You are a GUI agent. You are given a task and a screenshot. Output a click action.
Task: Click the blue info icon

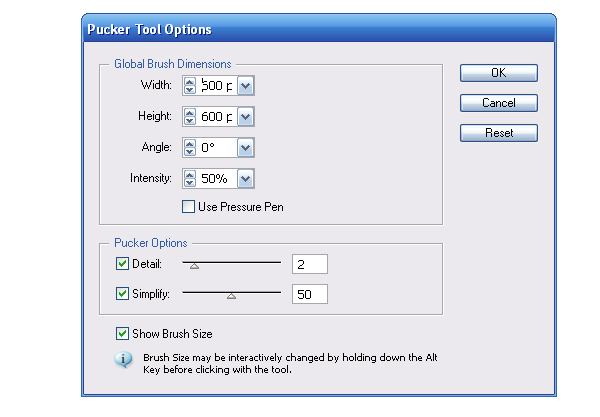123,360
